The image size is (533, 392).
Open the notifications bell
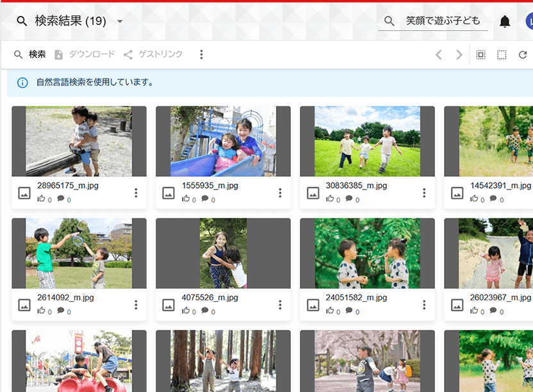point(505,21)
